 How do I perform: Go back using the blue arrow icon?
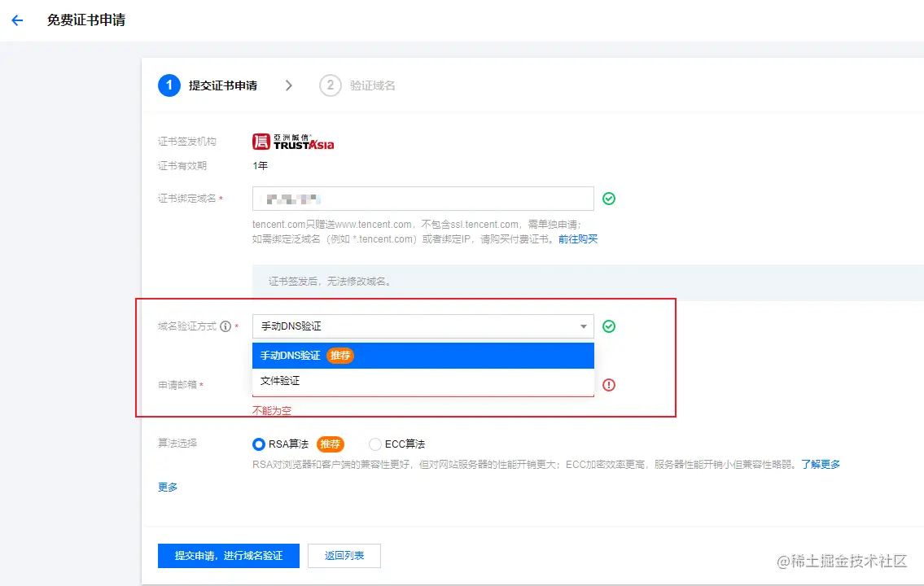(17, 20)
